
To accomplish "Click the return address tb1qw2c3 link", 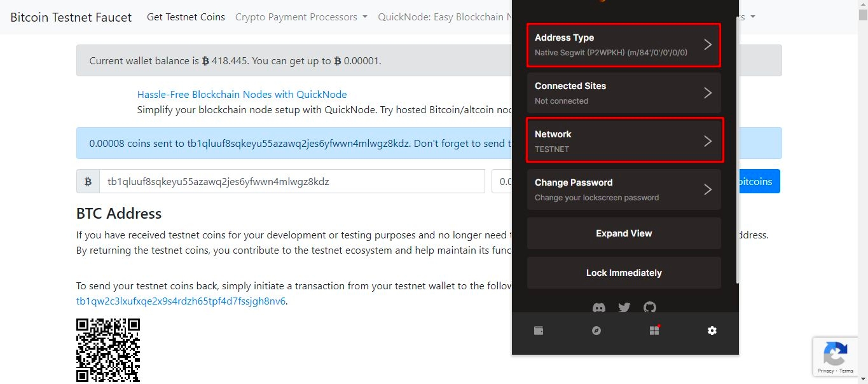I will [181, 301].
